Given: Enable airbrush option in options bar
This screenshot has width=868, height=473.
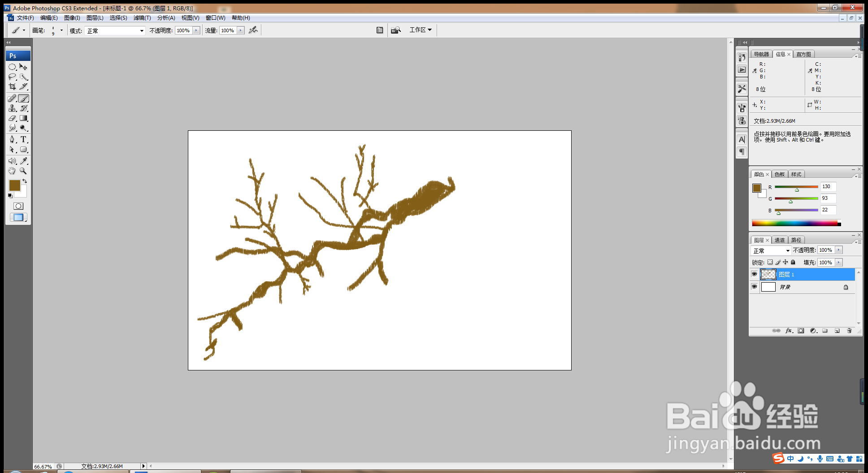Looking at the screenshot, I should point(253,30).
